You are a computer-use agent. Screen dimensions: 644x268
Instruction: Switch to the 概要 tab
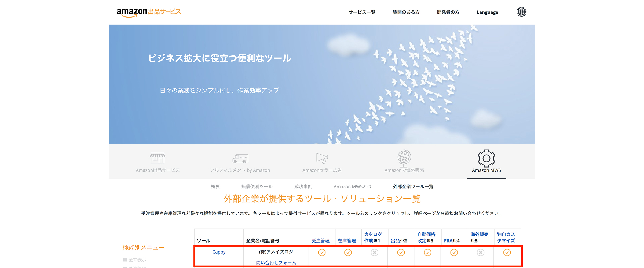click(x=215, y=187)
